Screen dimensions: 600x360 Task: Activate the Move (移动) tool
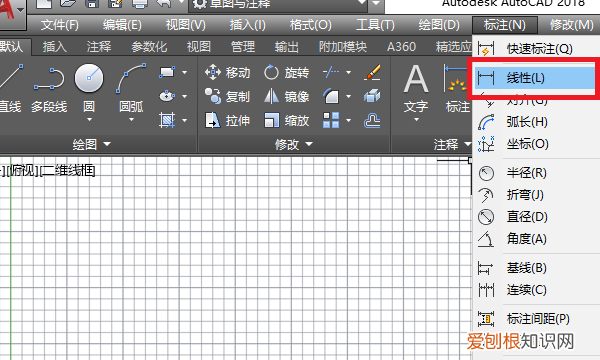pyautogui.click(x=227, y=72)
